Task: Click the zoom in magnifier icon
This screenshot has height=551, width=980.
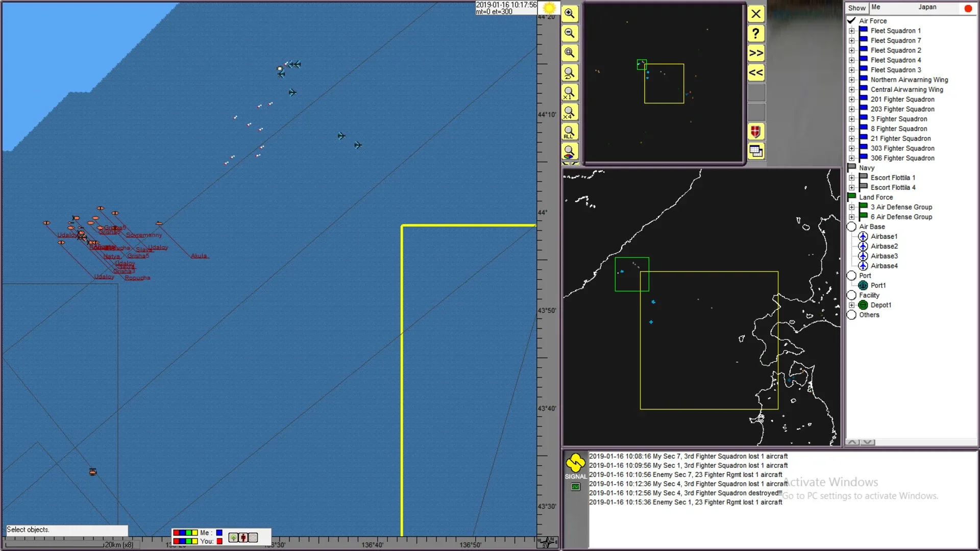Action: [x=569, y=14]
